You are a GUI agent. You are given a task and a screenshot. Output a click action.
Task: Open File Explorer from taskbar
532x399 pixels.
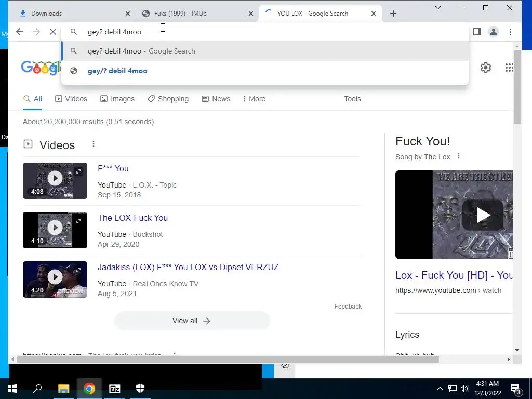point(63,389)
